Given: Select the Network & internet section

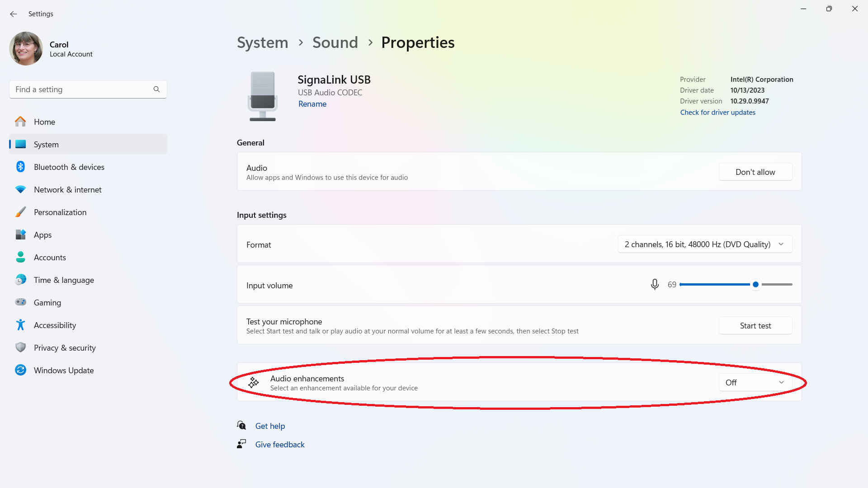Looking at the screenshot, I should (x=67, y=189).
